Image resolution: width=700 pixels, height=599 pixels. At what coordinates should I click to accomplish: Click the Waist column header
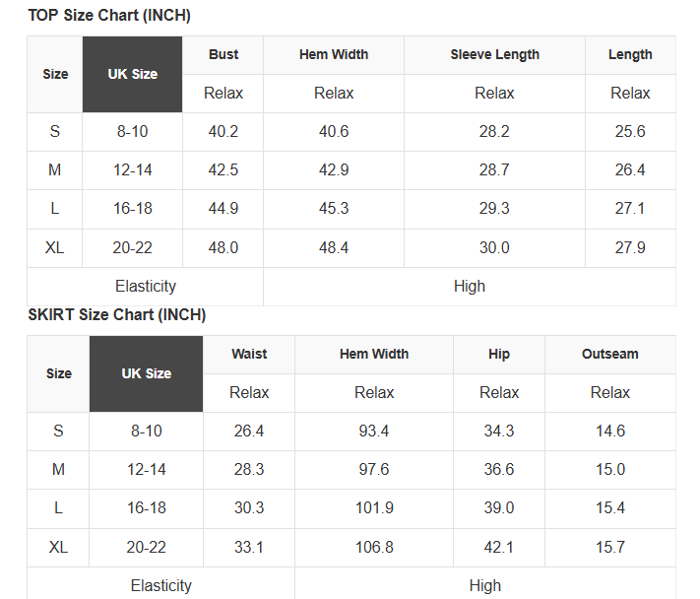point(249,354)
